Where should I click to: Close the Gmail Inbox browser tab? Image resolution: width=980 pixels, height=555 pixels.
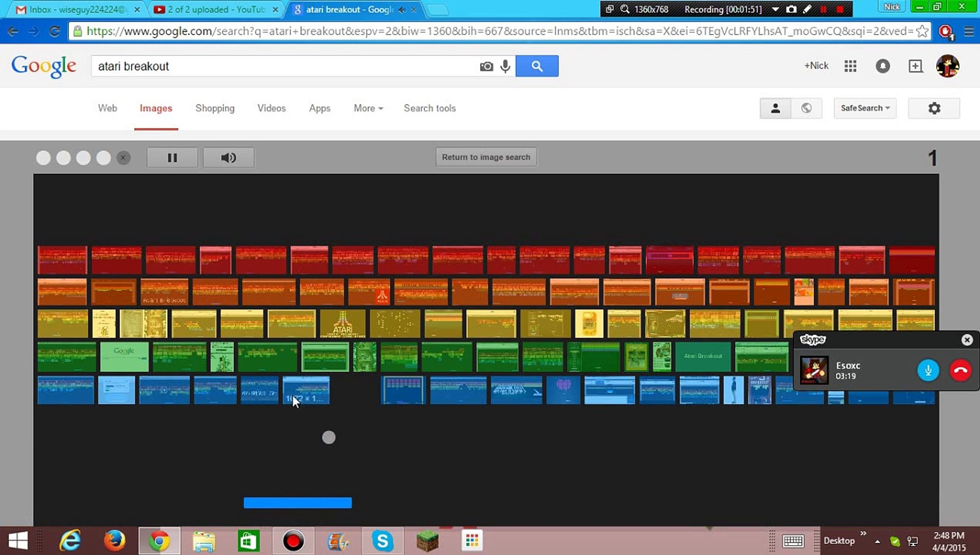point(137,9)
